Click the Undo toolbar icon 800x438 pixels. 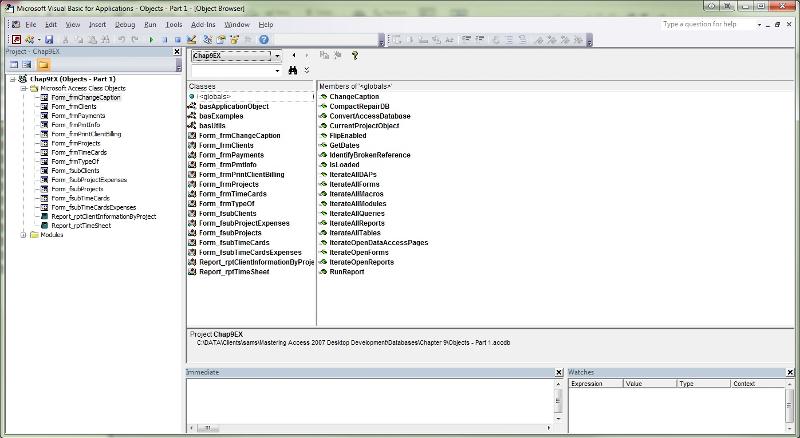(x=121, y=39)
